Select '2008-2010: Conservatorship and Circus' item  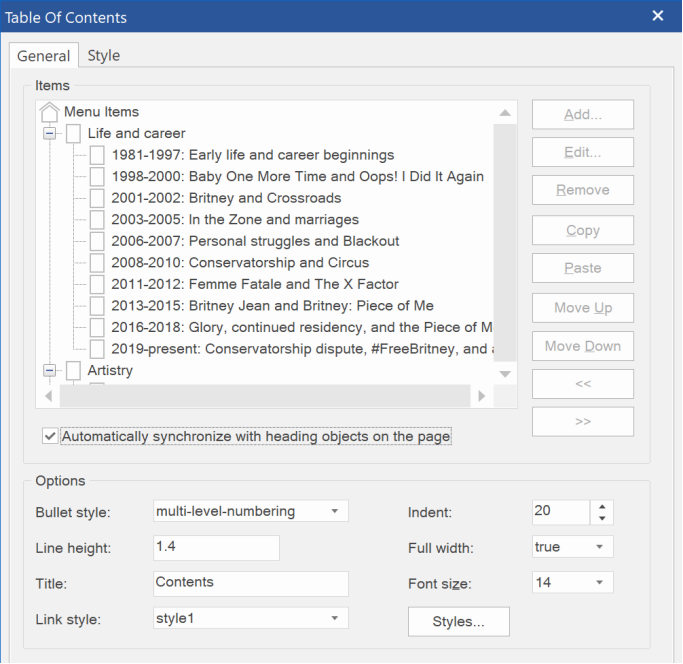[240, 263]
